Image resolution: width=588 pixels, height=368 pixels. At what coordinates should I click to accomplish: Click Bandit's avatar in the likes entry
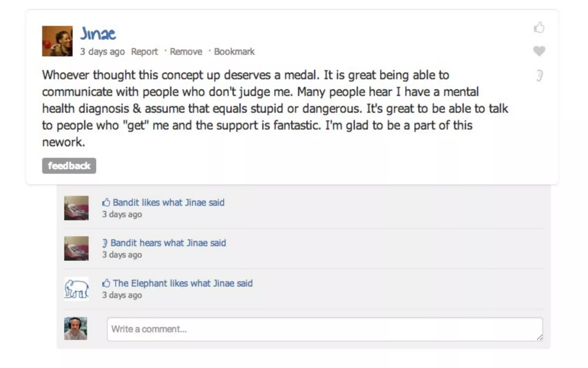(76, 208)
